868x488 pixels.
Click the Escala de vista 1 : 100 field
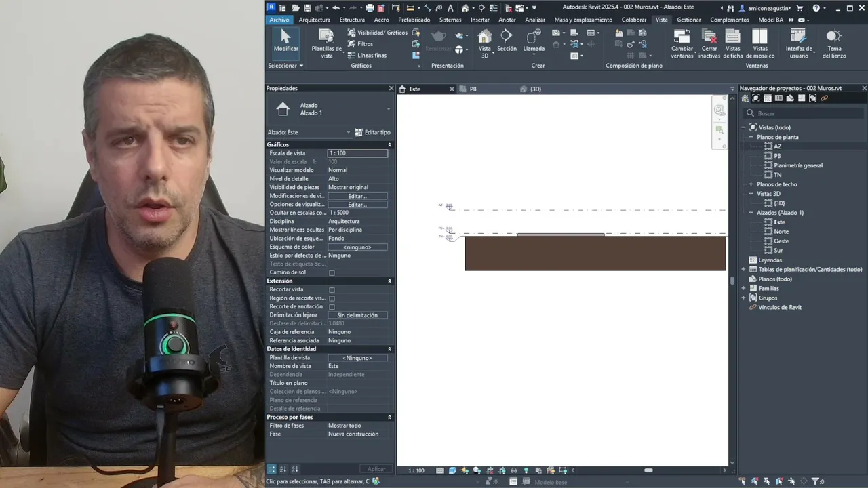[x=357, y=153]
